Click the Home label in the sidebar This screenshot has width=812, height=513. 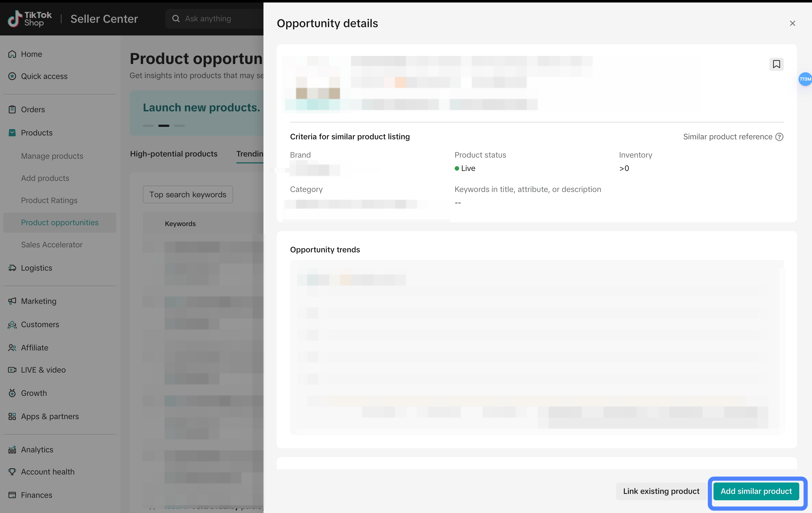coord(31,54)
